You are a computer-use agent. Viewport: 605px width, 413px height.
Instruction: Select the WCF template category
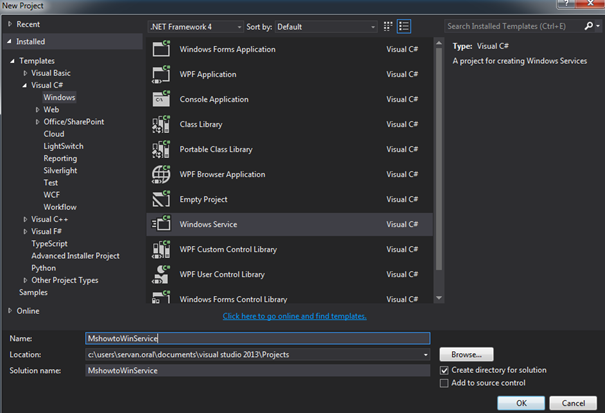[x=51, y=195]
